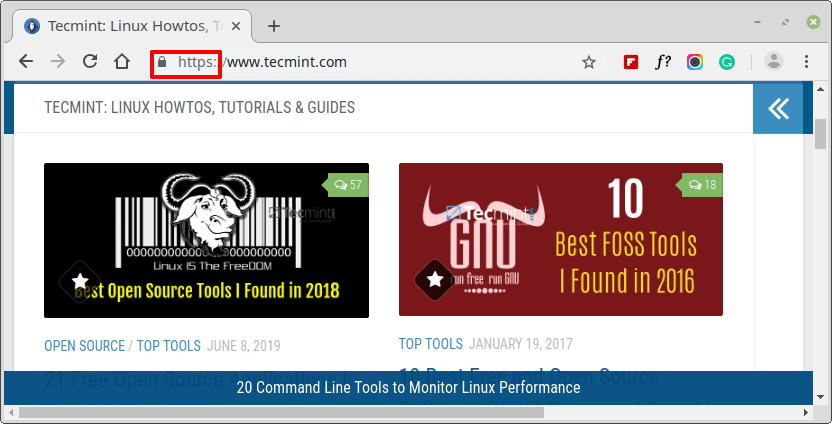
Task: Bookmark this page with the star
Action: coord(588,63)
